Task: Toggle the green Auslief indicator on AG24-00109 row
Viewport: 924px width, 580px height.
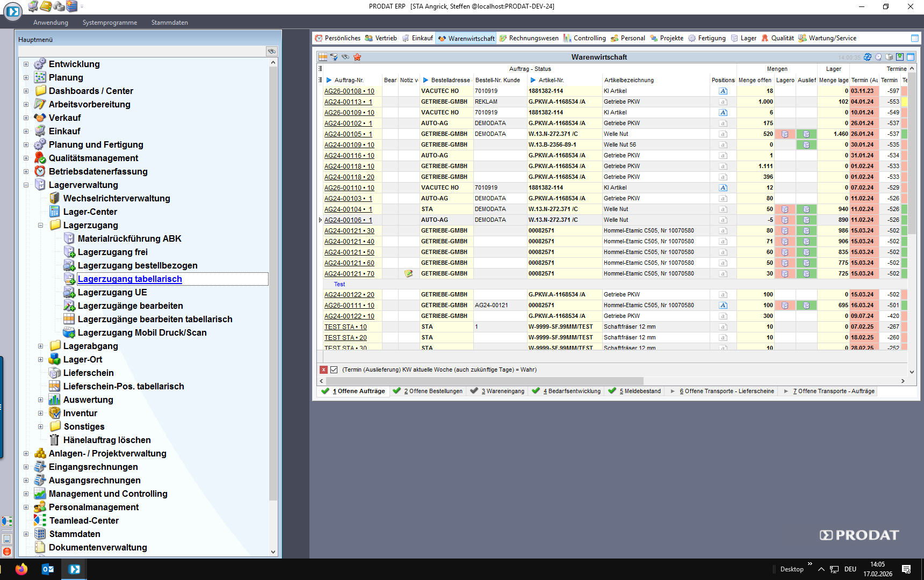Action: click(x=806, y=145)
